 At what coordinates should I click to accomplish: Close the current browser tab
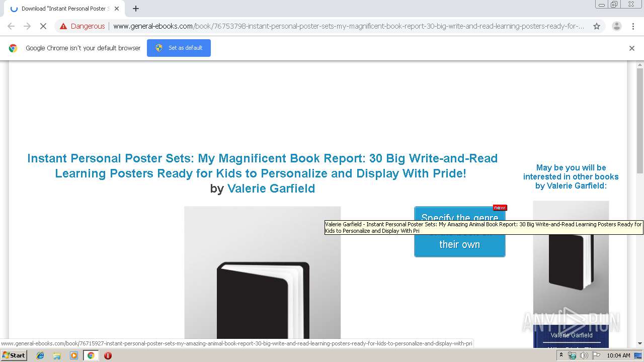(x=117, y=9)
